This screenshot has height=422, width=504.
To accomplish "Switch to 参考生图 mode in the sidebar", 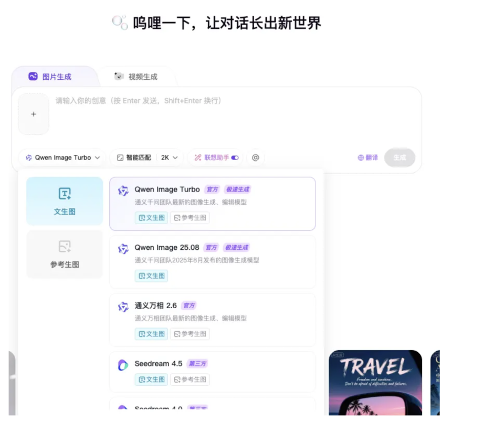I will [x=64, y=255].
